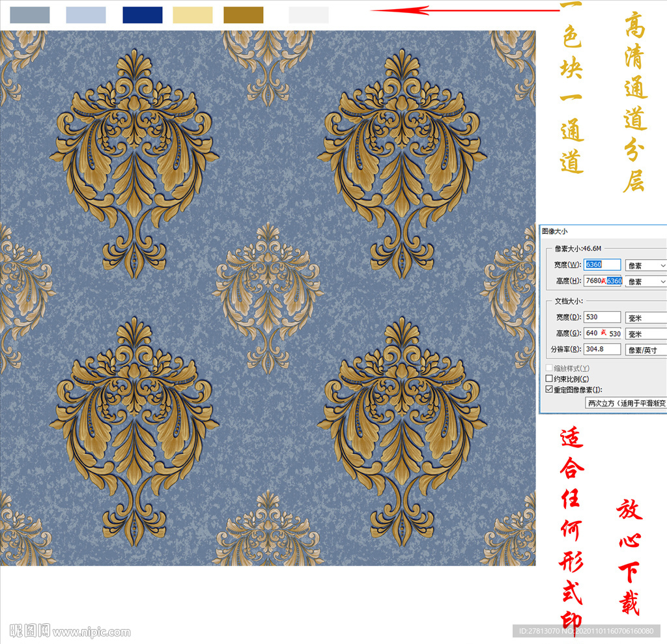The image size is (667, 644).
Task: Open the 两次立方 resample method dropdown
Action: coord(626,403)
